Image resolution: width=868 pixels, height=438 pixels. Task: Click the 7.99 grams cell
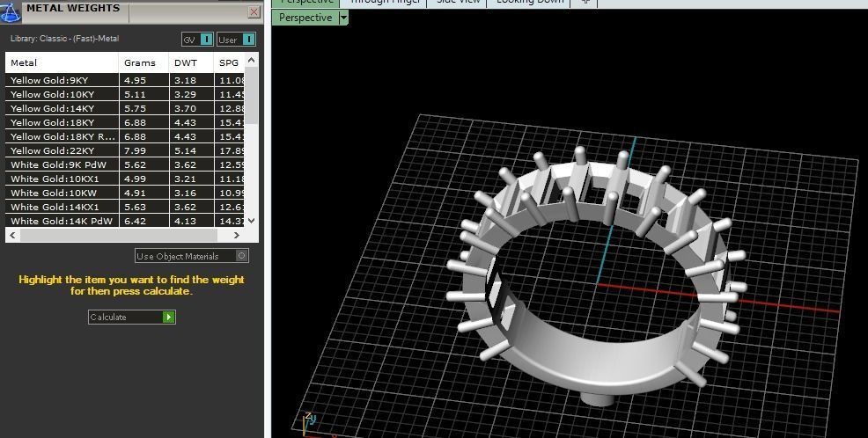[x=143, y=150]
